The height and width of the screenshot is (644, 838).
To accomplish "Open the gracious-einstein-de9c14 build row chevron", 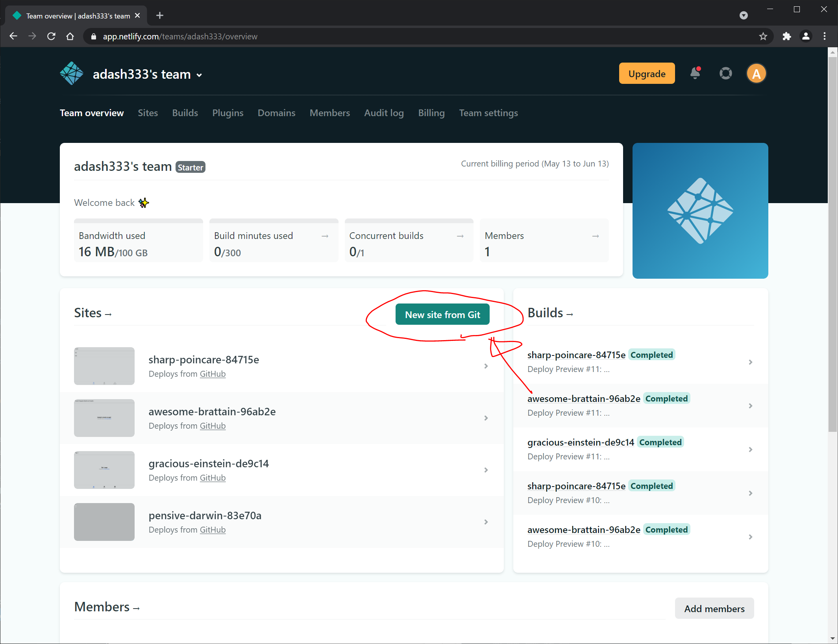I will click(x=750, y=450).
